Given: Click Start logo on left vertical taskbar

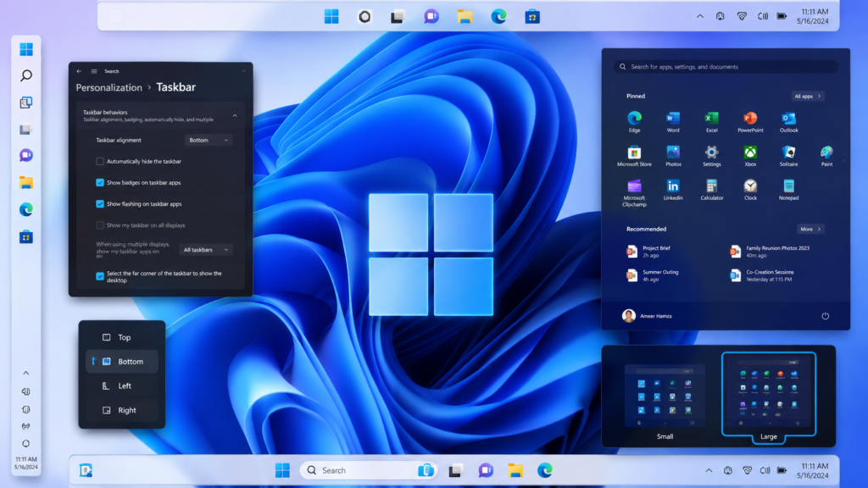Looking at the screenshot, I should 26,49.
